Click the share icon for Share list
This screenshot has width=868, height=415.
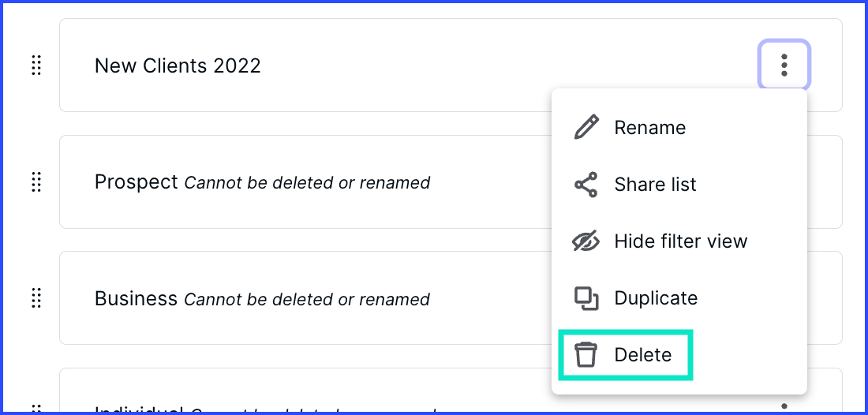coord(586,185)
